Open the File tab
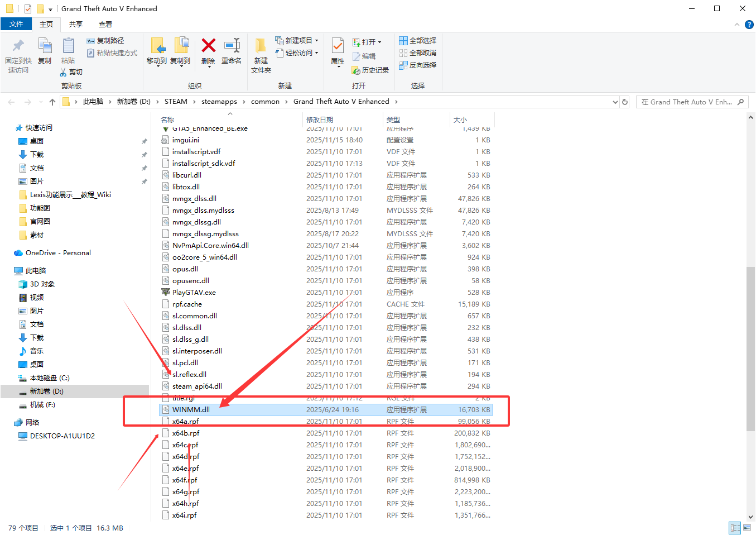756x535 pixels. pyautogui.click(x=17, y=24)
